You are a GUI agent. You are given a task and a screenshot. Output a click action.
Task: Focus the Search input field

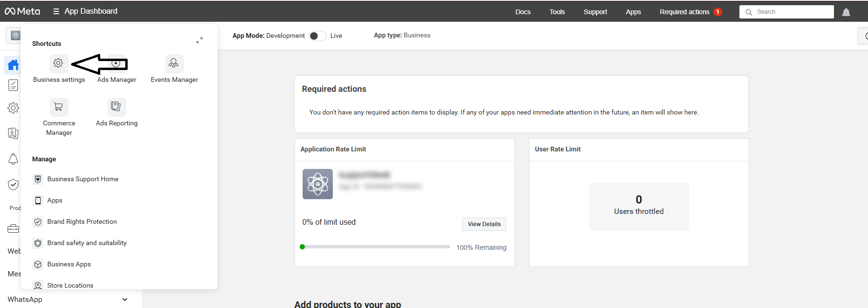786,12
